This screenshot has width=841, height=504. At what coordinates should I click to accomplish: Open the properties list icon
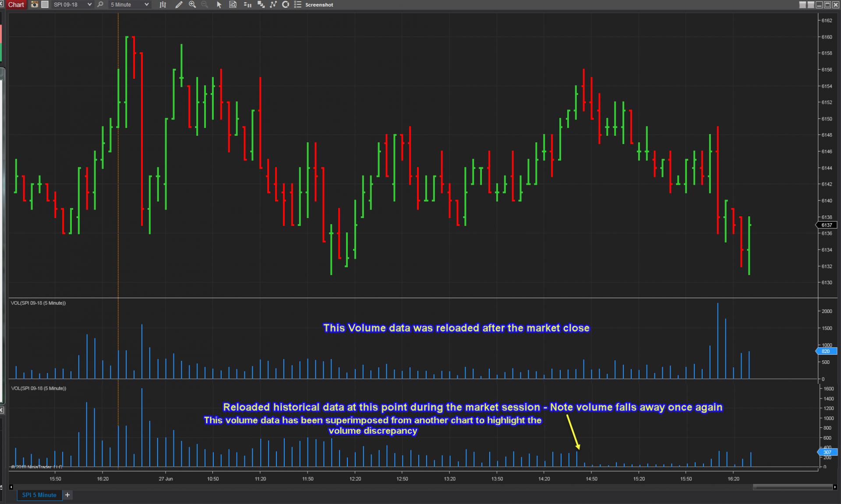tap(298, 5)
